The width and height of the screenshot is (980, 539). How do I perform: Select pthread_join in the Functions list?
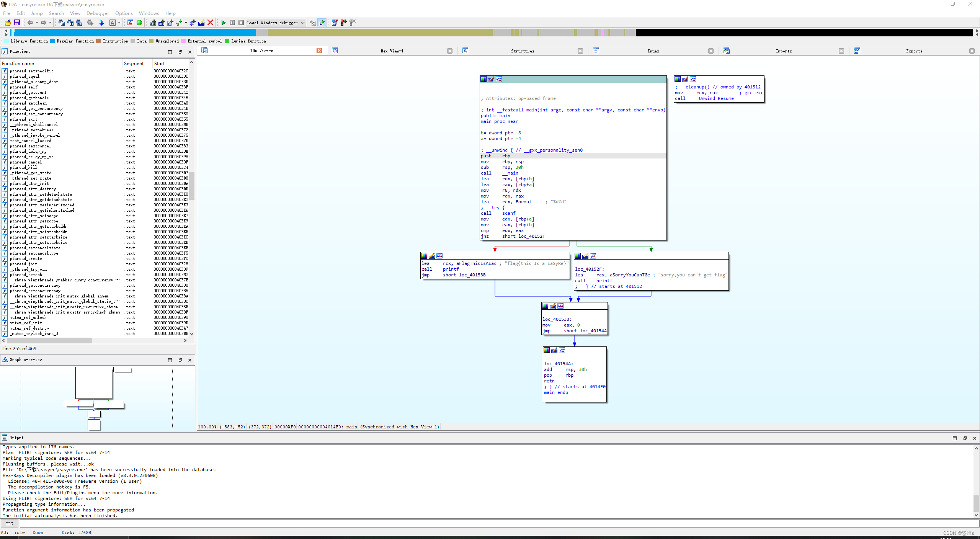[x=95, y=264]
